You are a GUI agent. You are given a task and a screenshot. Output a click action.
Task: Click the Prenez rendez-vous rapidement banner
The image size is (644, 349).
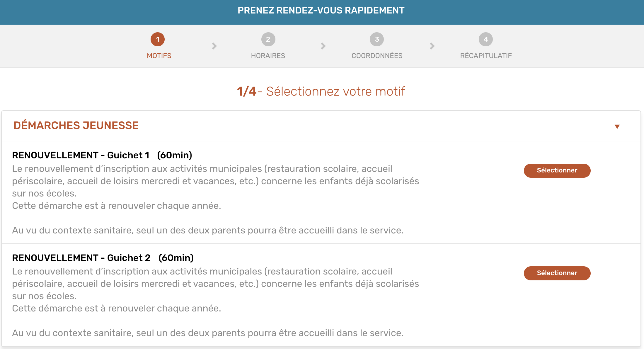coord(321,11)
